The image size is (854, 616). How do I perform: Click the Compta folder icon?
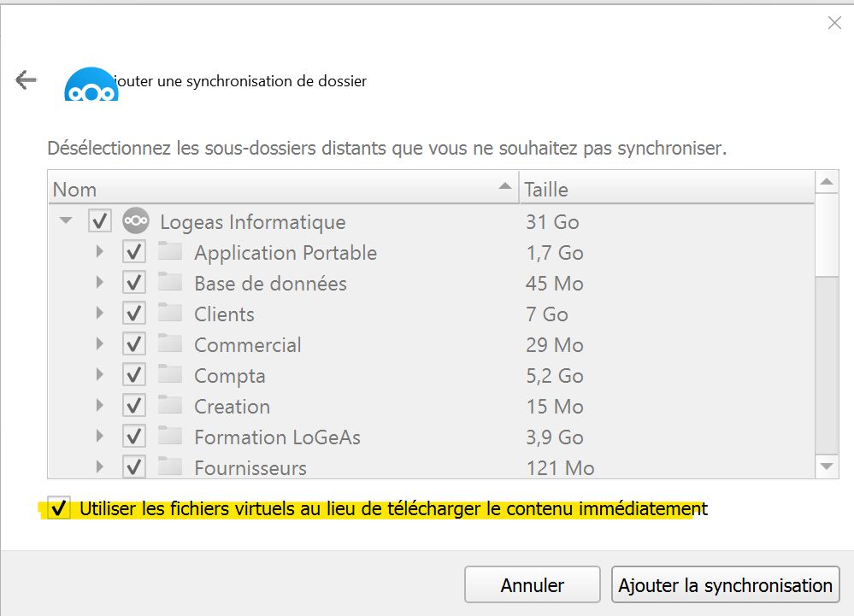click(x=170, y=375)
